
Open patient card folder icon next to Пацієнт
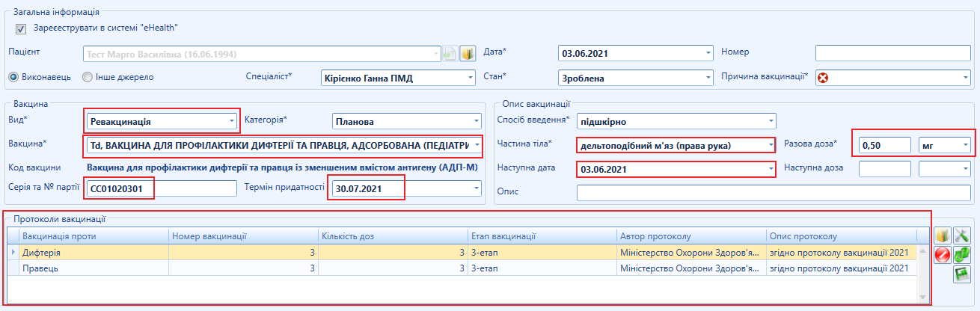pyautogui.click(x=468, y=53)
